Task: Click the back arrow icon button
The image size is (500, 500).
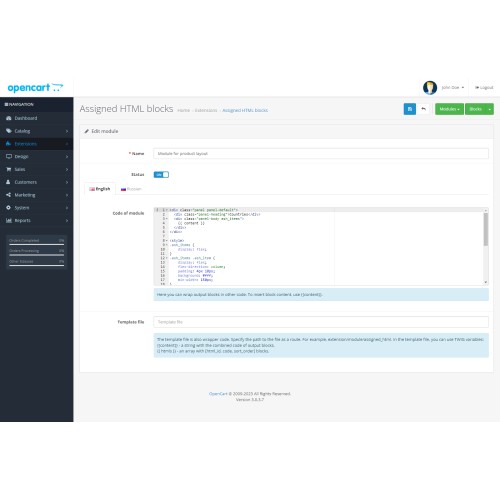Action: (x=423, y=109)
